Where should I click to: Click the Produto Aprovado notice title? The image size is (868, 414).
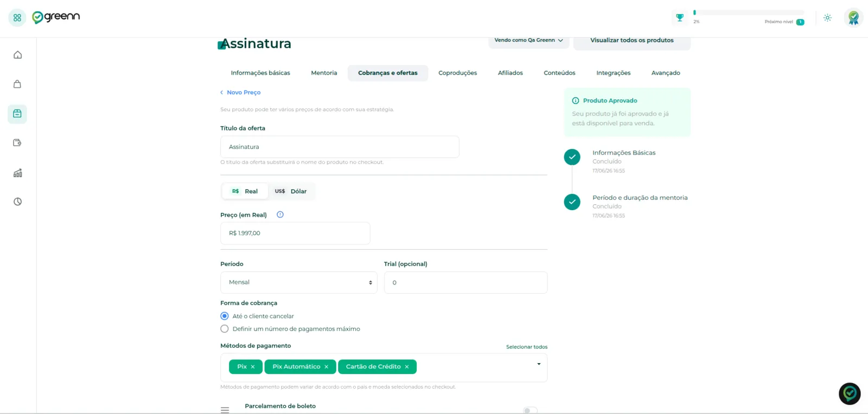coord(610,101)
